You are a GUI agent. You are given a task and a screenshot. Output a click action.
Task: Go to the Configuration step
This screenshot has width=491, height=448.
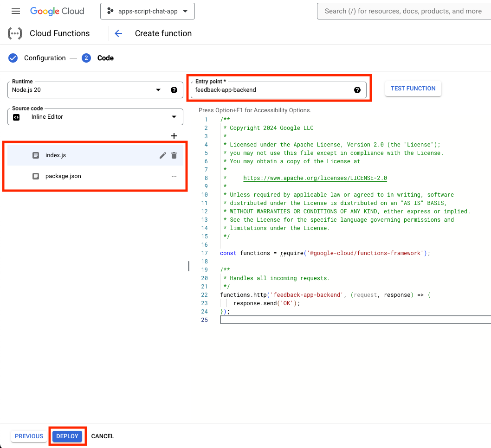45,58
